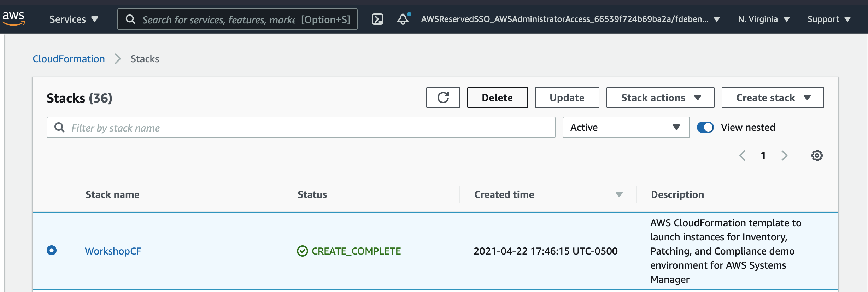Open the Services menu

point(74,19)
